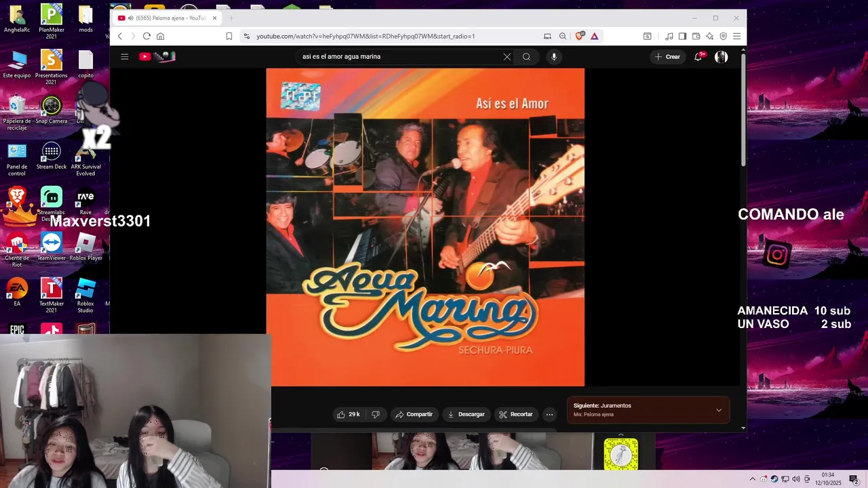Click the Descargar download button
The height and width of the screenshot is (488, 868).
[467, 414]
